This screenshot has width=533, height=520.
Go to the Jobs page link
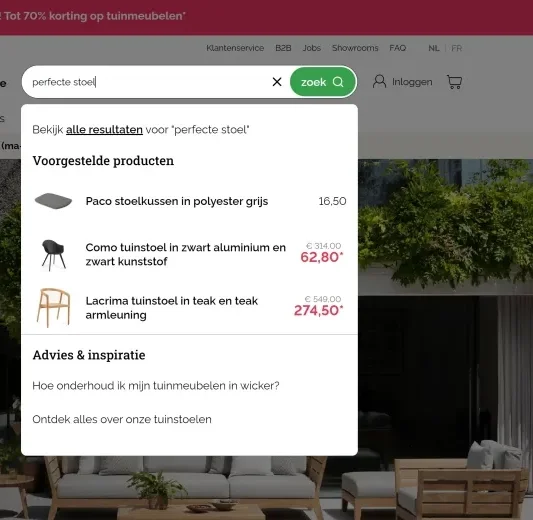312,48
